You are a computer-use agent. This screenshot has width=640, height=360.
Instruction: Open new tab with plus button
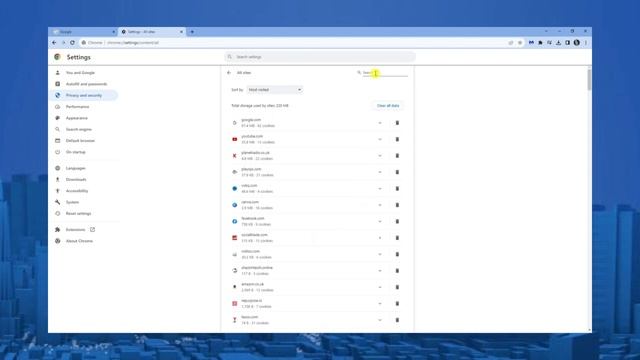(x=192, y=31)
